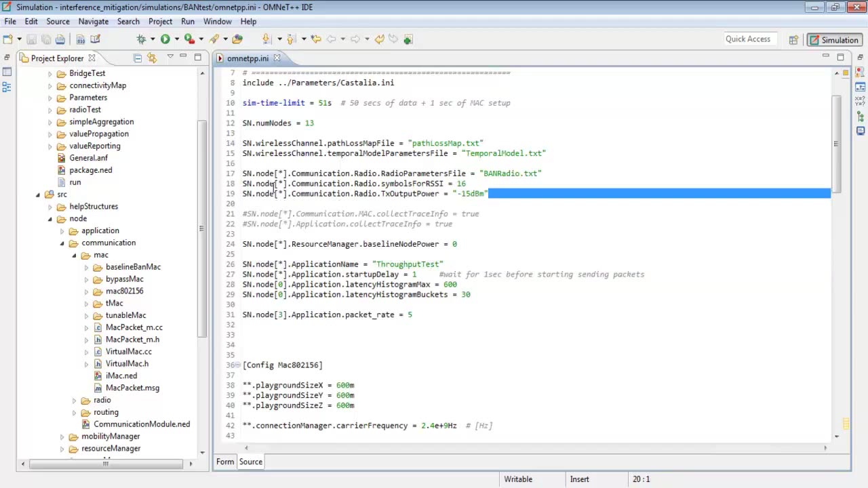Open the Navigate menu
Viewport: 868px width, 488px height.
93,22
